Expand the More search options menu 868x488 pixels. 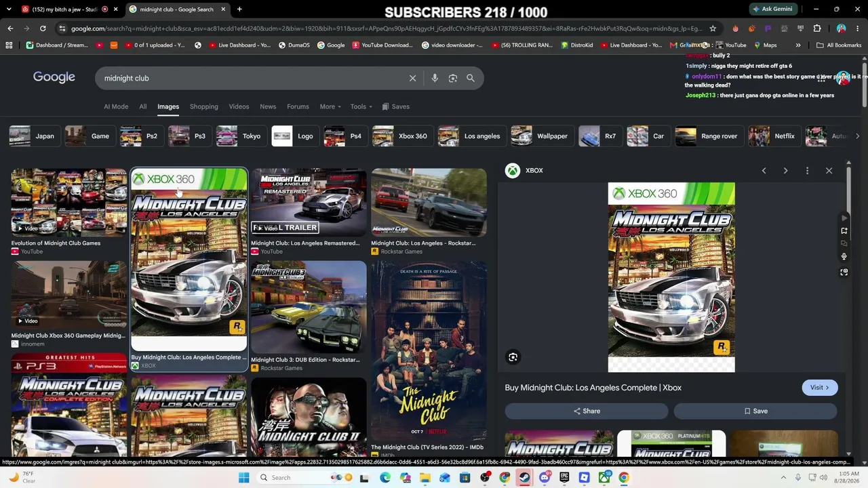(x=332, y=106)
